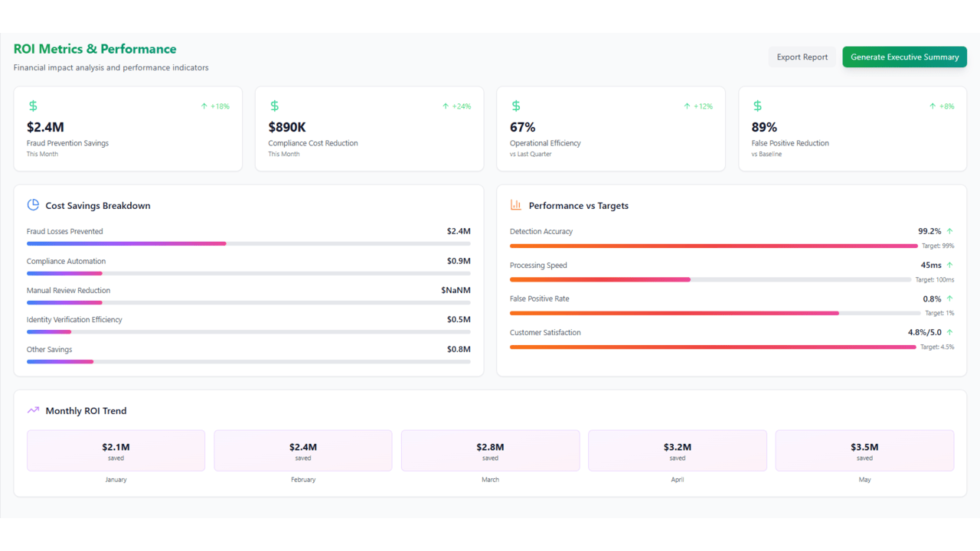Click green arrow next to Detection Accuracy 99.2%
The image size is (980, 551).
[949, 231]
